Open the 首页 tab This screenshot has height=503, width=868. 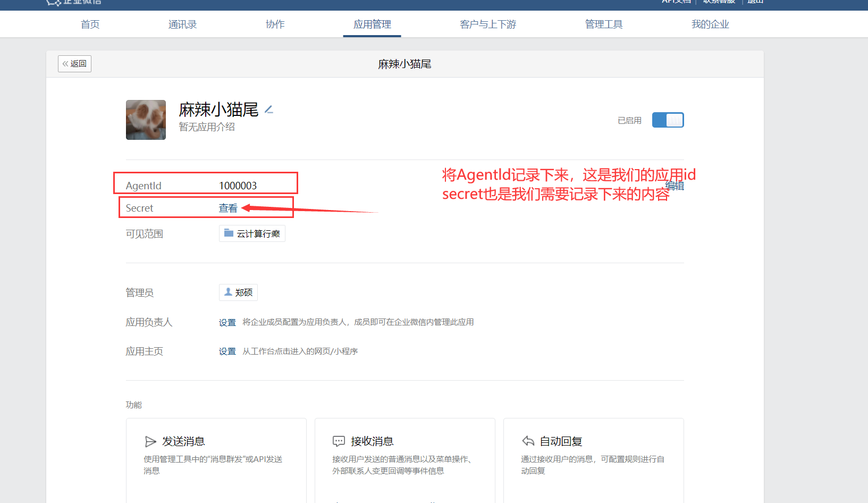coord(90,24)
